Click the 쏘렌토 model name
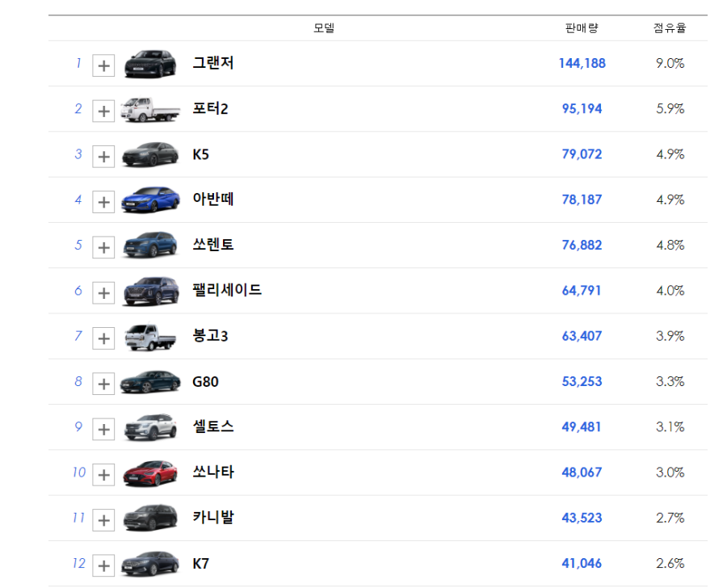 tap(212, 245)
